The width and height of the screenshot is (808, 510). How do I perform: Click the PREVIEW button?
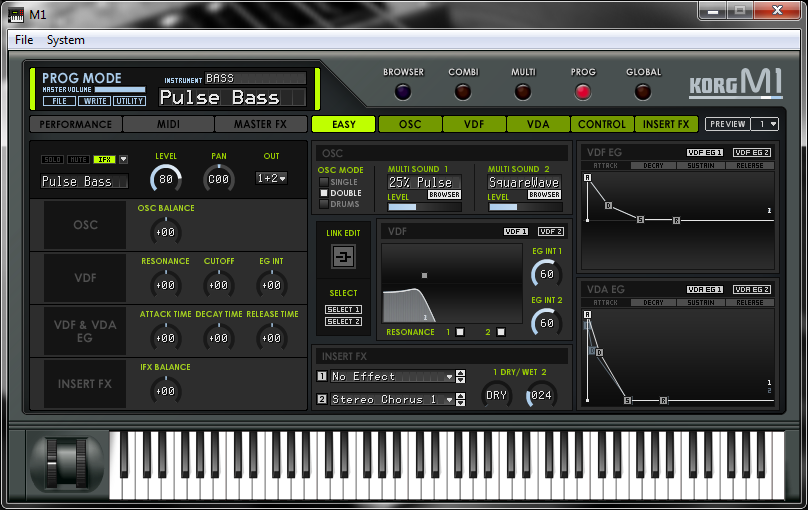click(x=728, y=124)
